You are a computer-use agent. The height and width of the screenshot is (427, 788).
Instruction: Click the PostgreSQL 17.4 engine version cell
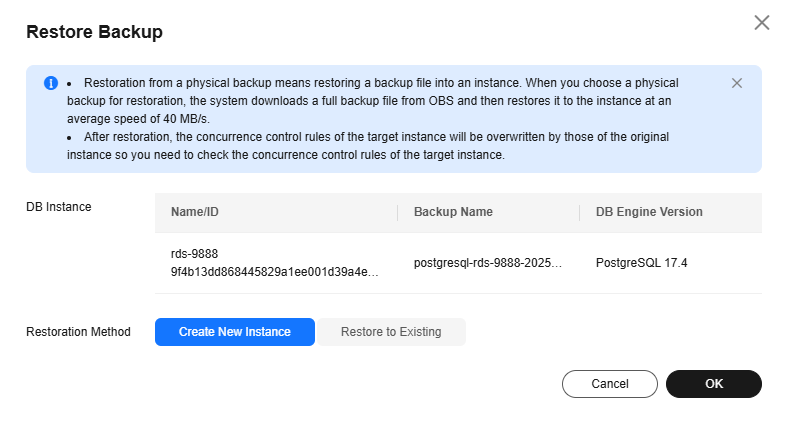tap(641, 263)
